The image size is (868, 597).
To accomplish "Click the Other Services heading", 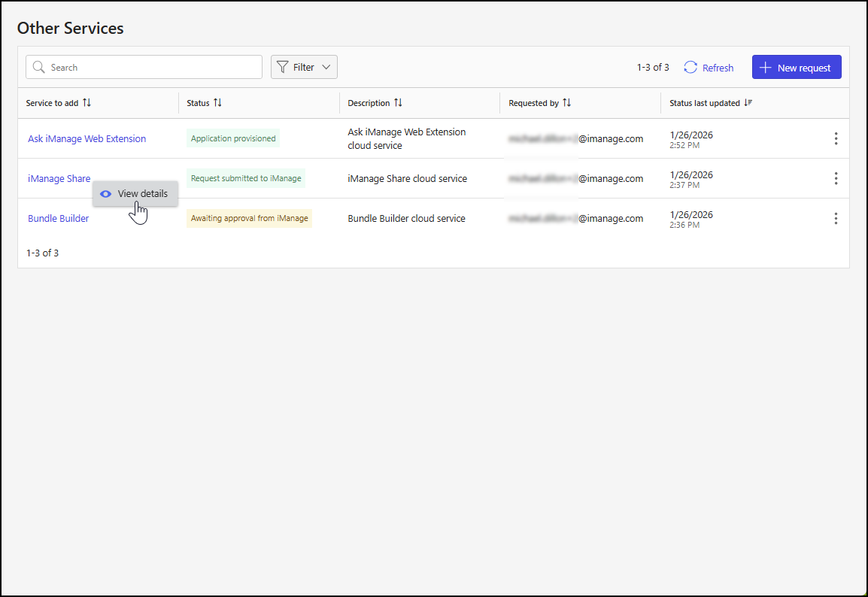I will [x=70, y=29].
